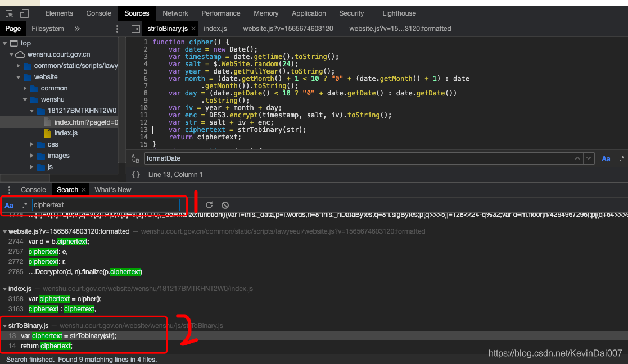Click the wenshu.court.gov.cn cloud icon

pos(20,54)
